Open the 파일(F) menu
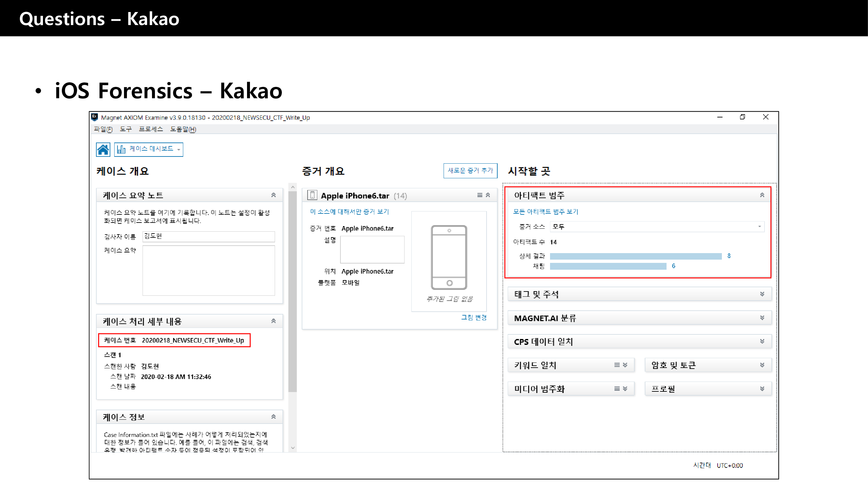Screen dimensions: 868x488 [x=103, y=129]
